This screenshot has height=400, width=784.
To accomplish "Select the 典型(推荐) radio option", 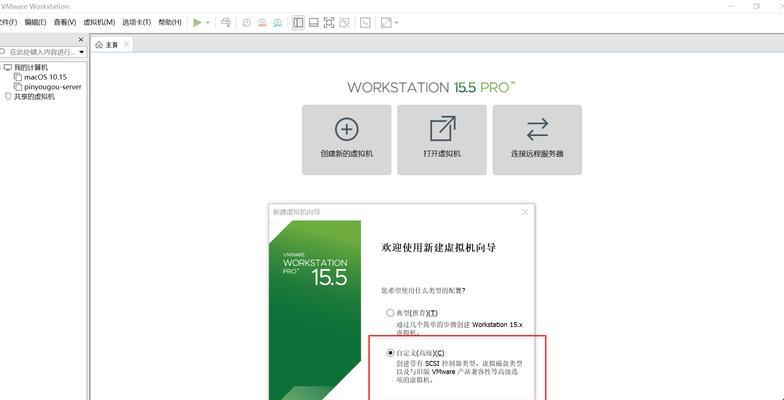I will pos(390,313).
